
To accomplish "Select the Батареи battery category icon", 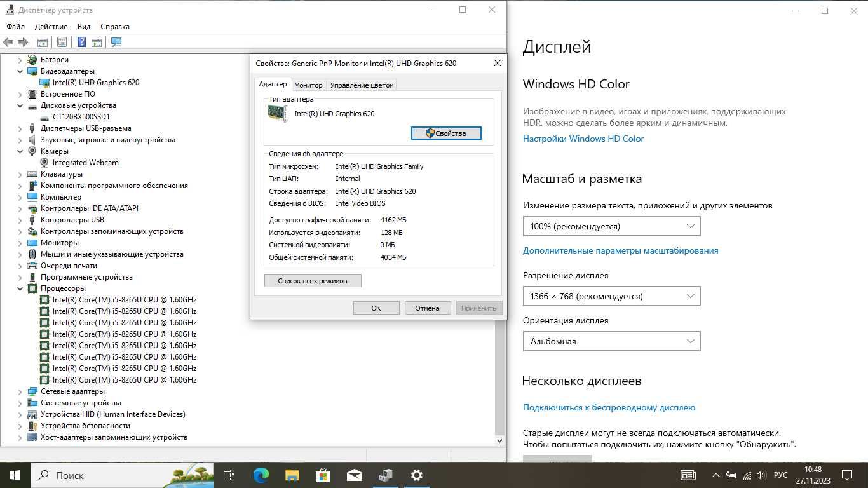I will point(32,60).
